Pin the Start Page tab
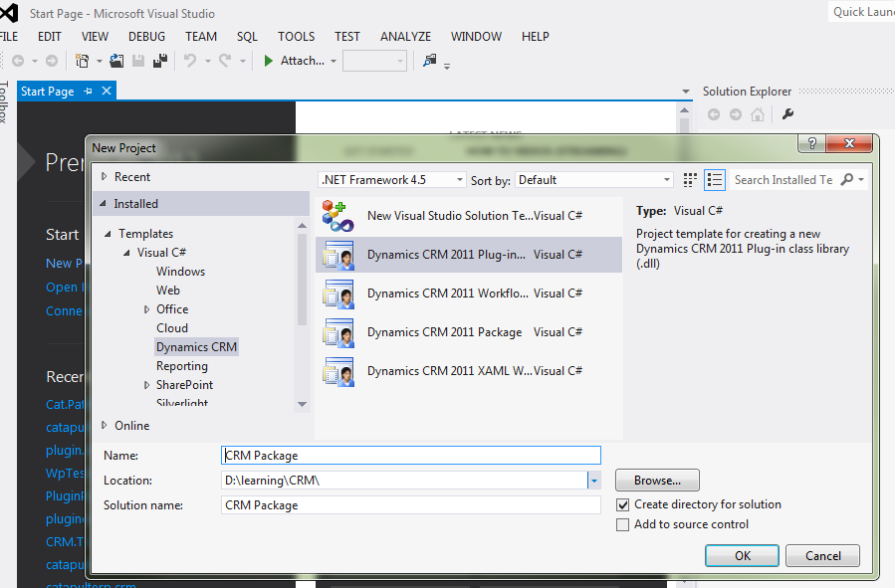Viewport: 895px width, 588px height. coord(88,92)
